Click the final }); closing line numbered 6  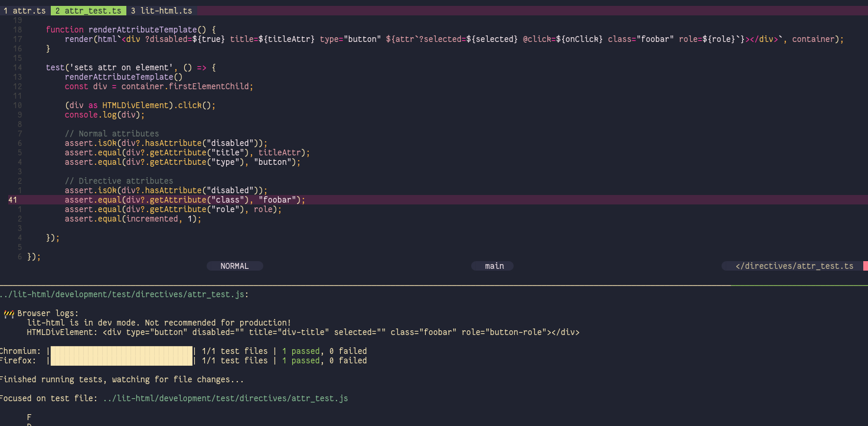[34, 256]
